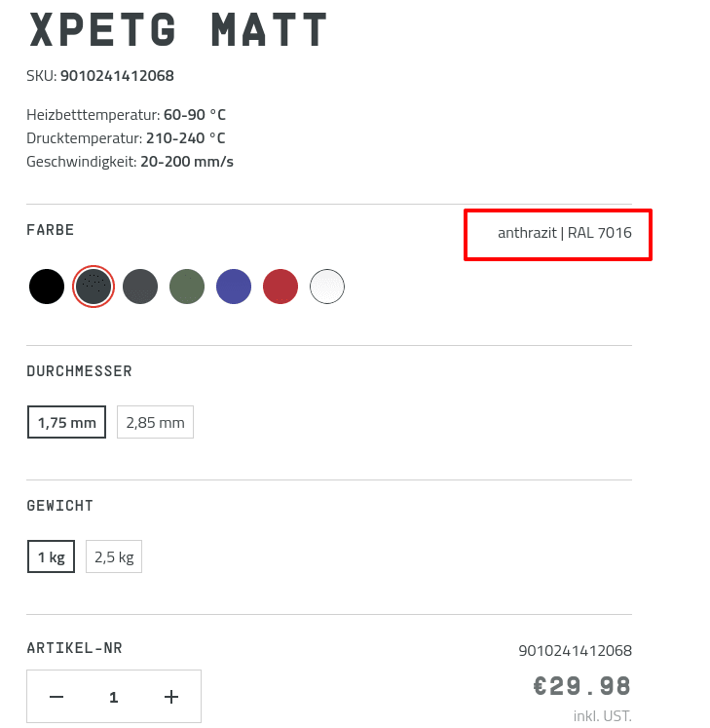This screenshot has height=728, width=710.
Task: Click the DURCHMESSER section heading
Action: pyautogui.click(x=79, y=371)
